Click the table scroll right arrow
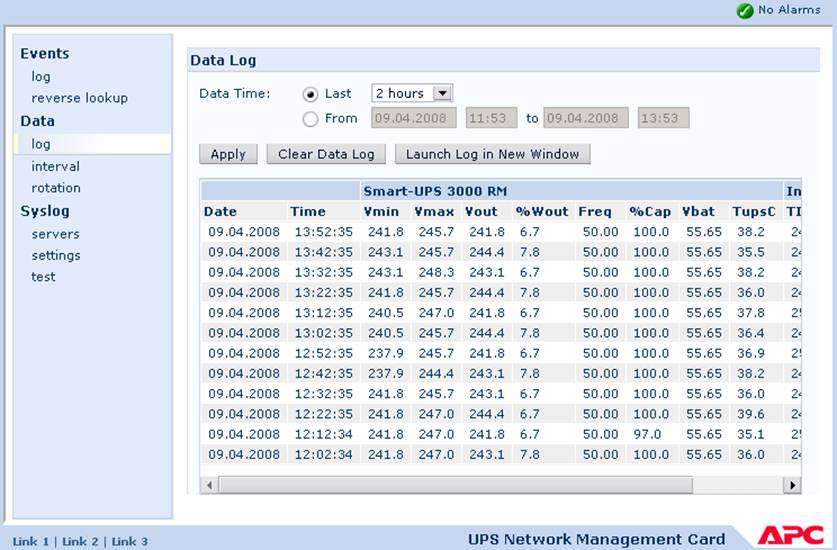 point(792,485)
